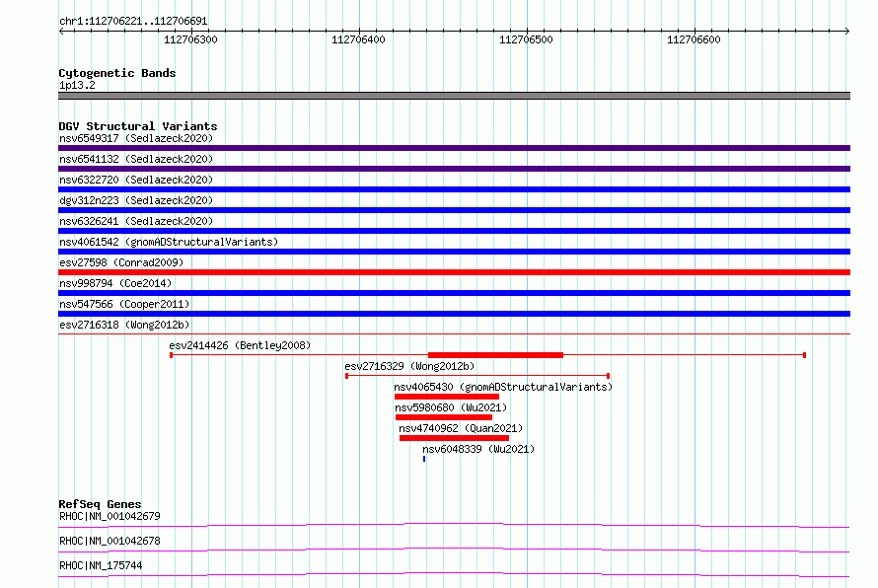
Task: Click the blue bar under nsv547566
Action: (x=454, y=314)
